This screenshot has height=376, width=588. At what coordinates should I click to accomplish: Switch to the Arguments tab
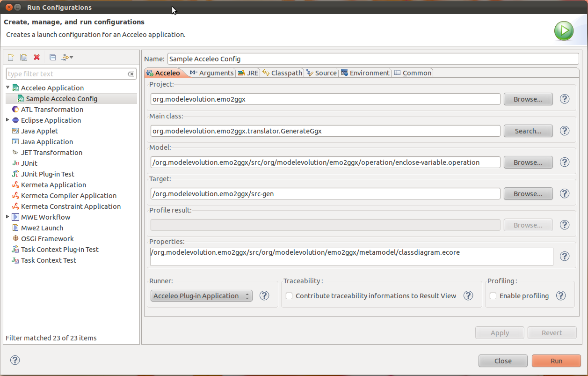point(211,73)
